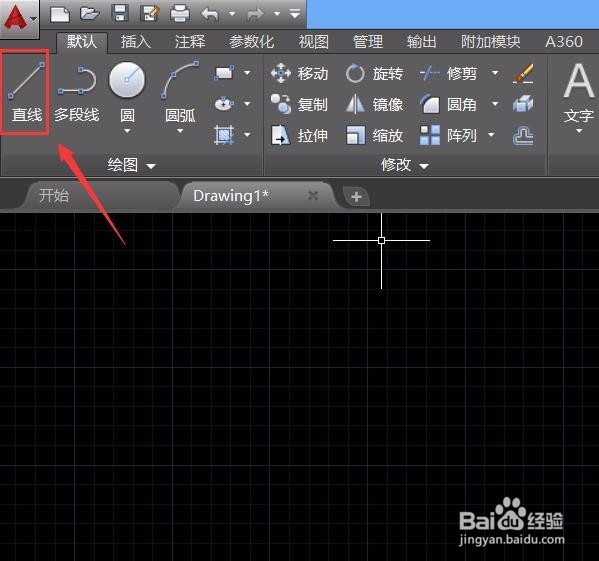The height and width of the screenshot is (561, 599).
Task: Open the 输出 ribbon tab
Action: click(421, 42)
